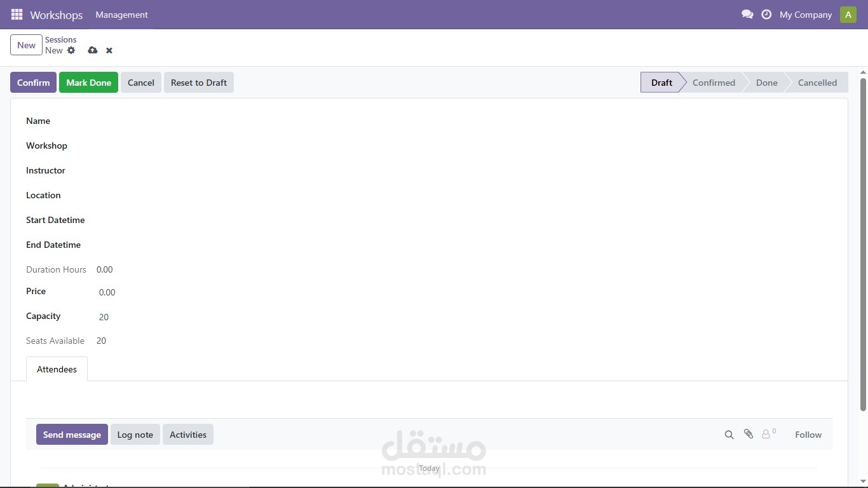Screen dimensions: 868x488
Task: Click the user avatar labeled A
Action: point(848,14)
